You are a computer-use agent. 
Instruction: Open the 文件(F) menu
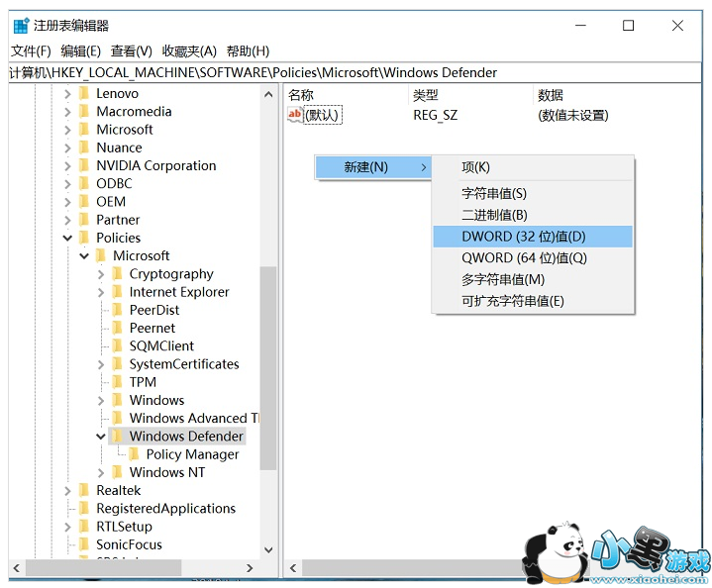pos(31,50)
